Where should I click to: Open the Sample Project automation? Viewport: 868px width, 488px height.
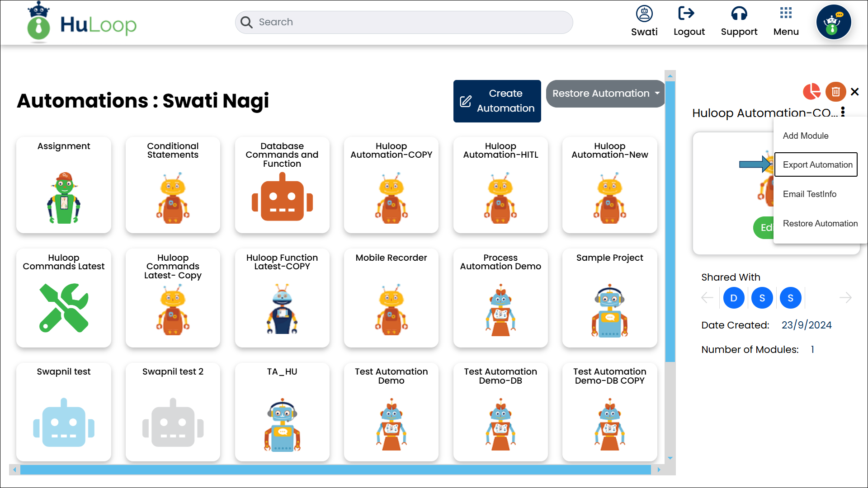click(609, 298)
